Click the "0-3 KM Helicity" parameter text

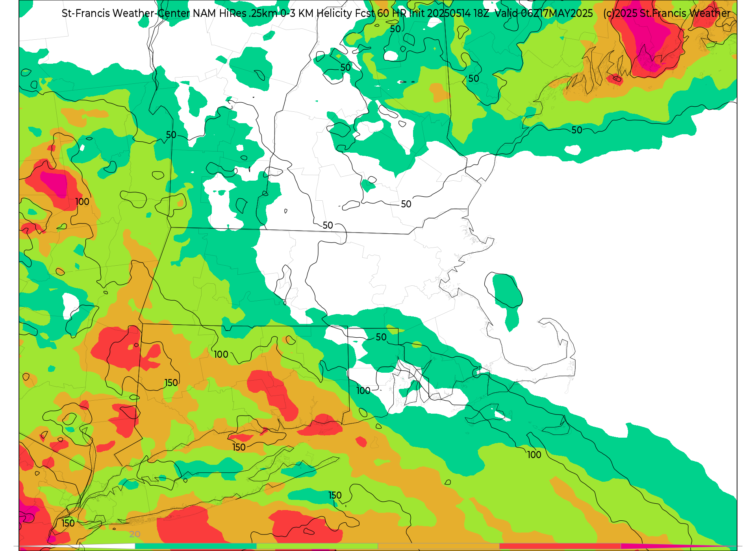pos(316,13)
